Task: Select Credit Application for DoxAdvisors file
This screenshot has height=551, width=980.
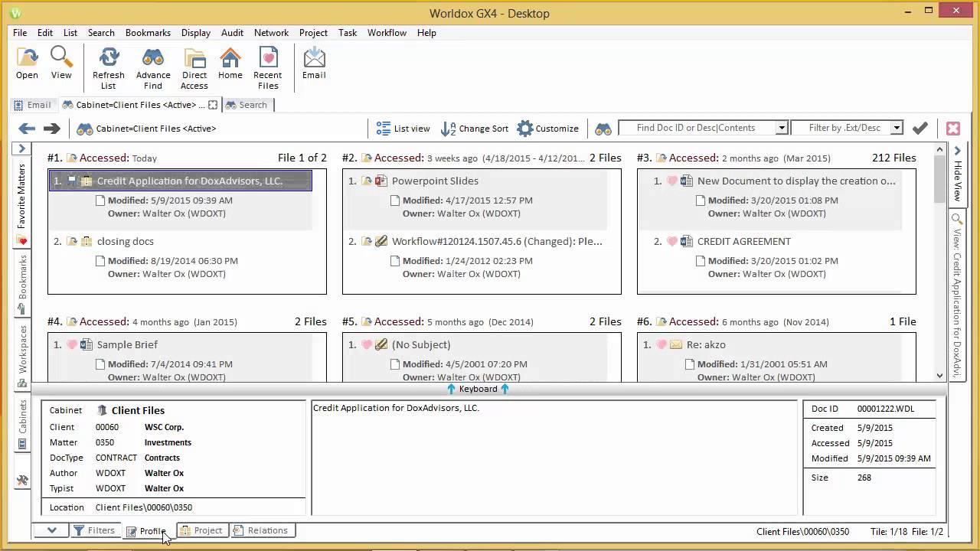Action: point(180,181)
